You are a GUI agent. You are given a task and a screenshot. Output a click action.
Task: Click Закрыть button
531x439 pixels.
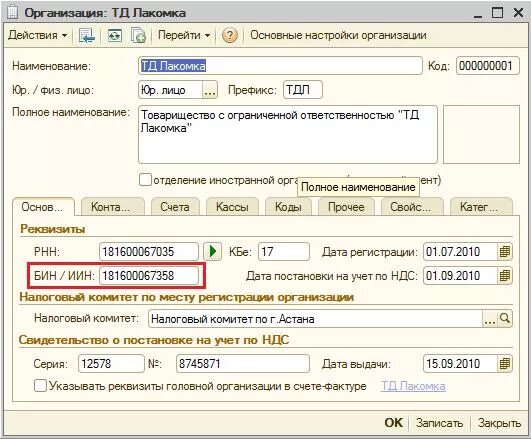click(499, 423)
